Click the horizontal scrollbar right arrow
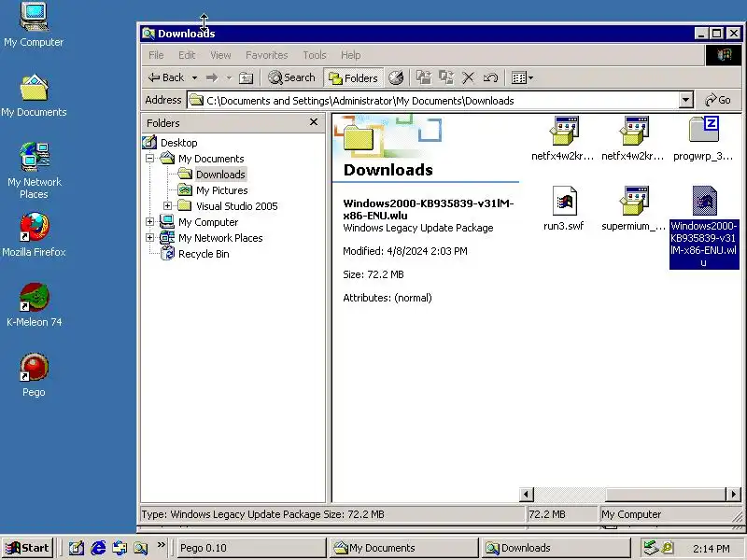Image resolution: width=747 pixels, height=560 pixels. pos(734,495)
